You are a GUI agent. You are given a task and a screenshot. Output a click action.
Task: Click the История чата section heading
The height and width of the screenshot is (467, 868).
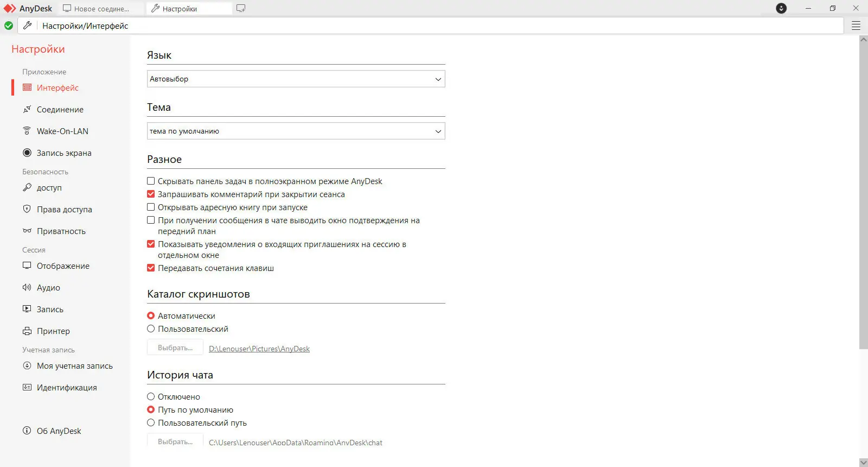pos(180,375)
